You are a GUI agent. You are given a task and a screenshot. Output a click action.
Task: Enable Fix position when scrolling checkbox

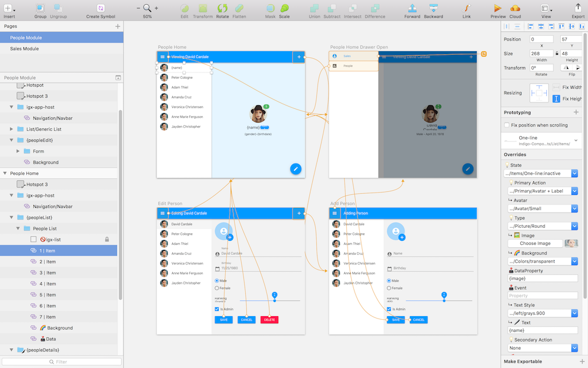click(507, 125)
